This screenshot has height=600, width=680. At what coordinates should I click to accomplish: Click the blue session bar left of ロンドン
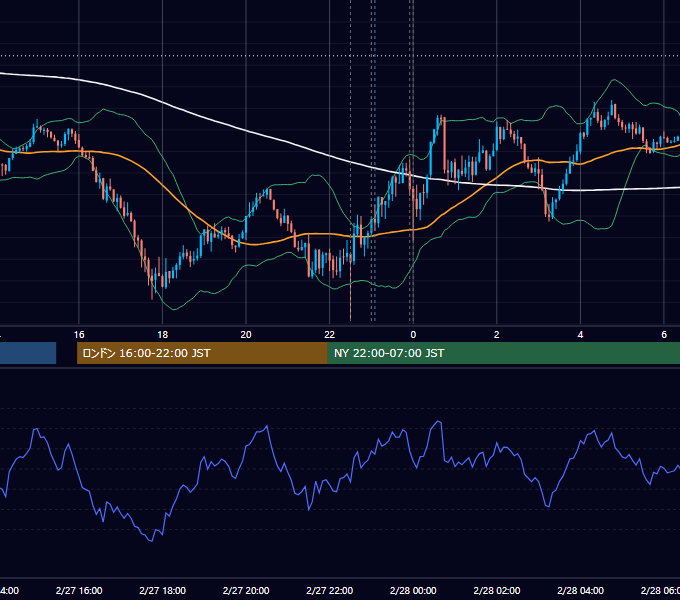point(28,353)
